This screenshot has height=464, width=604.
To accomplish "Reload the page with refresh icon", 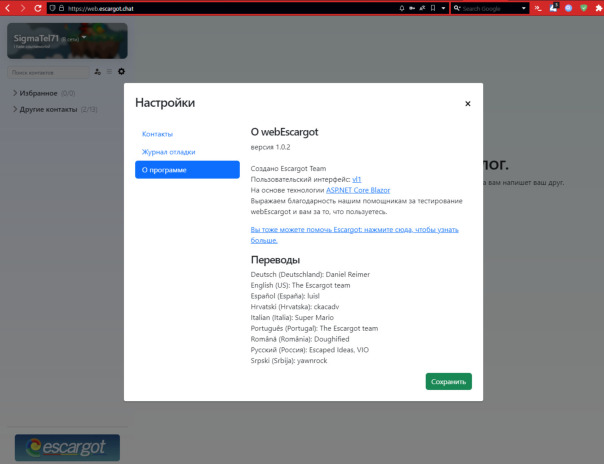I will (x=38, y=8).
